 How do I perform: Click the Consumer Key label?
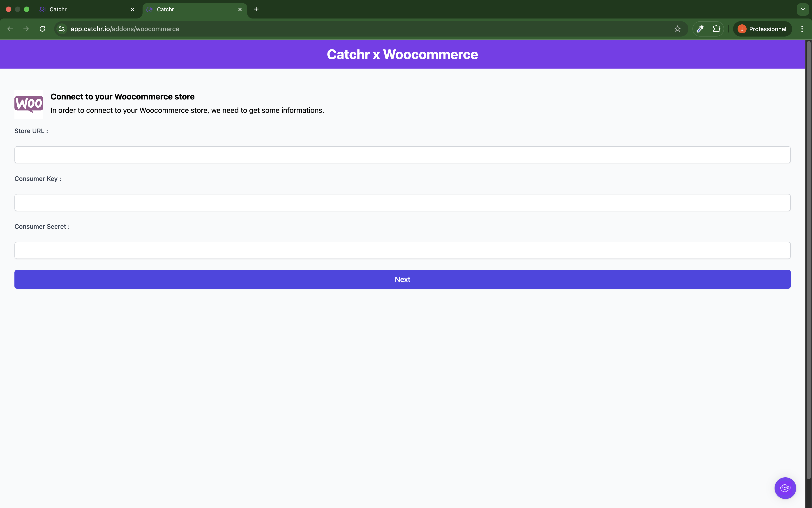tap(38, 179)
